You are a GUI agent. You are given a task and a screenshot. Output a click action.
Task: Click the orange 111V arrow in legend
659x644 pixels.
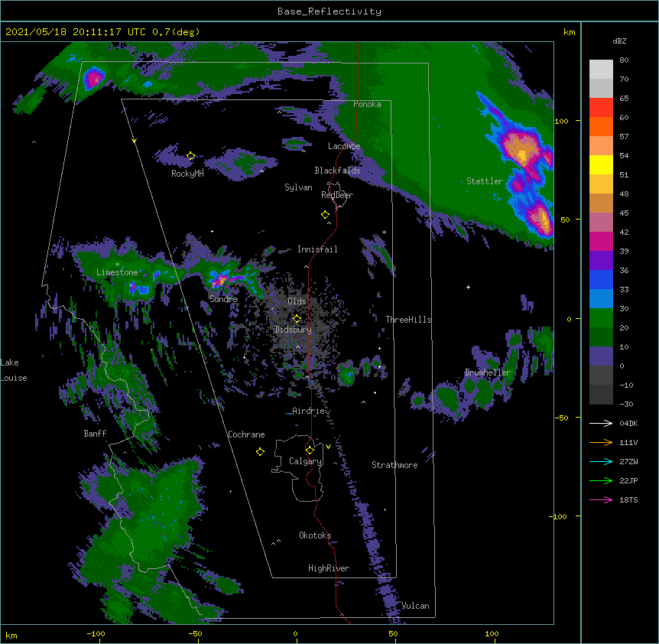(601, 442)
